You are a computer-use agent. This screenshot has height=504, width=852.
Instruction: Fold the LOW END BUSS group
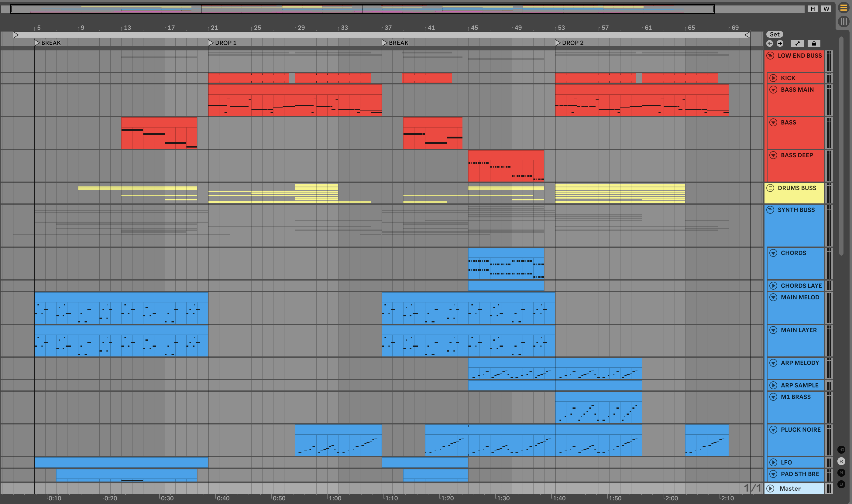tap(771, 56)
